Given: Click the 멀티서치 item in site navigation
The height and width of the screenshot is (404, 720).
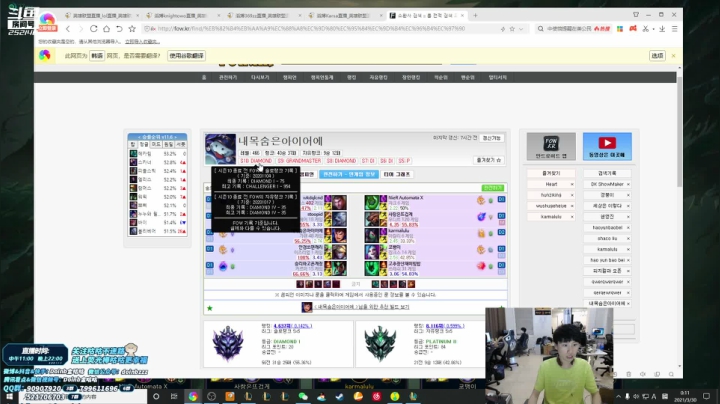Looking at the screenshot, I should click(498, 78).
